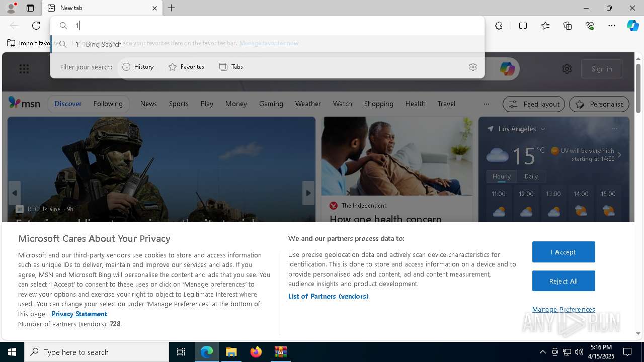Open Windows Start menu
The height and width of the screenshot is (362, 644).
(12, 352)
